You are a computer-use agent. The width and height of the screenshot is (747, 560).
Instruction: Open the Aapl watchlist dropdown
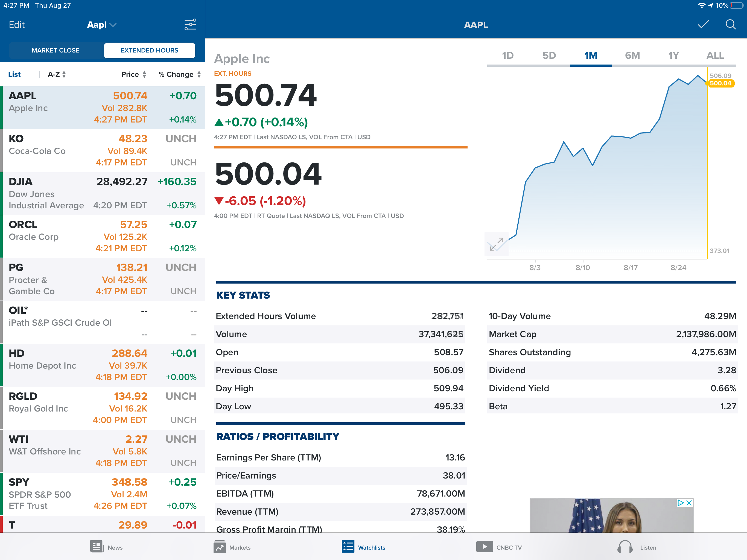[102, 25]
